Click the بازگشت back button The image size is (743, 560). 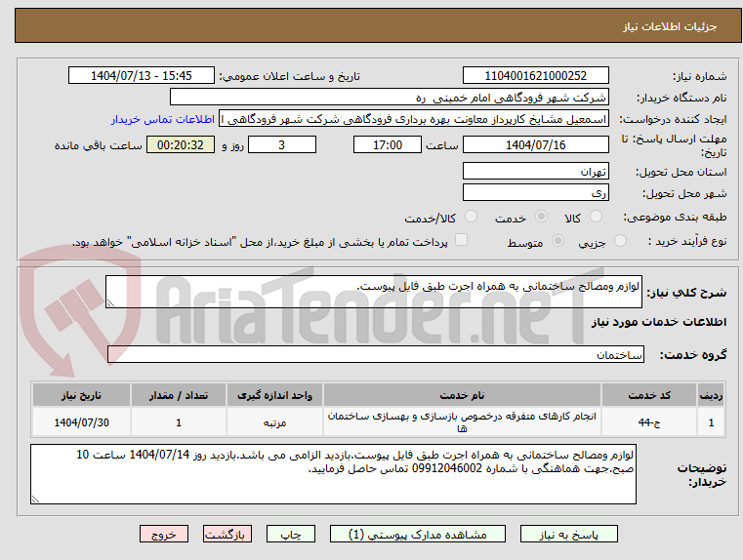pos(227,534)
